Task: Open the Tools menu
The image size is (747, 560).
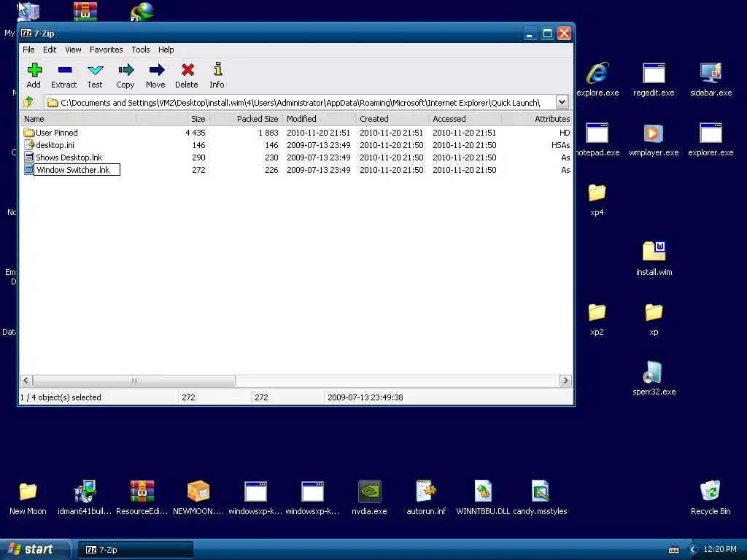Action: 141,50
